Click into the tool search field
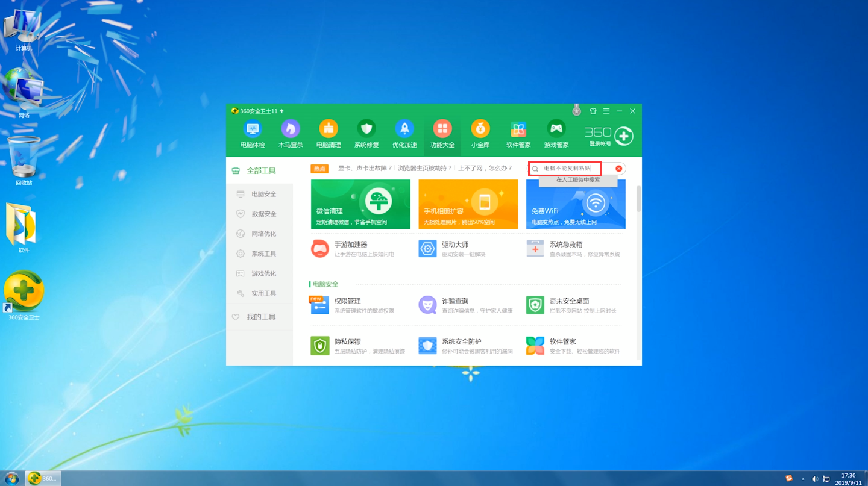The width and height of the screenshot is (868, 486). pos(576,169)
